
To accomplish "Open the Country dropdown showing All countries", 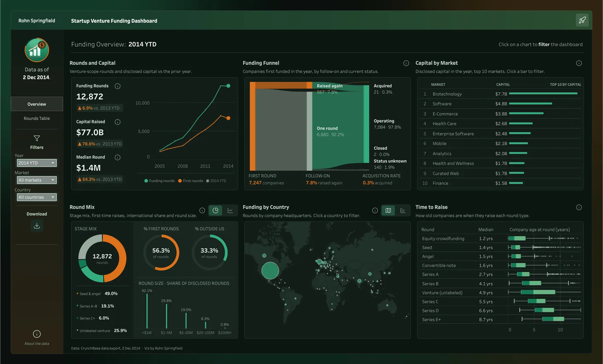I will tap(37, 197).
